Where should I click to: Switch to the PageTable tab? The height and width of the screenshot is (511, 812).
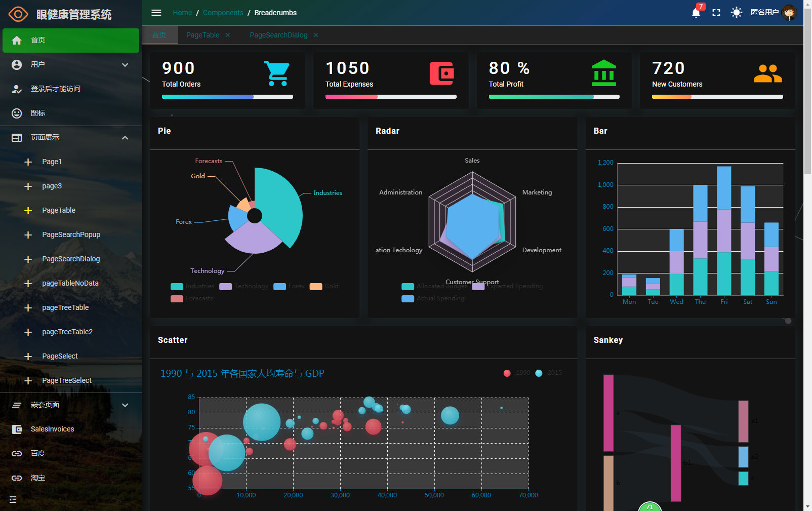pos(202,35)
